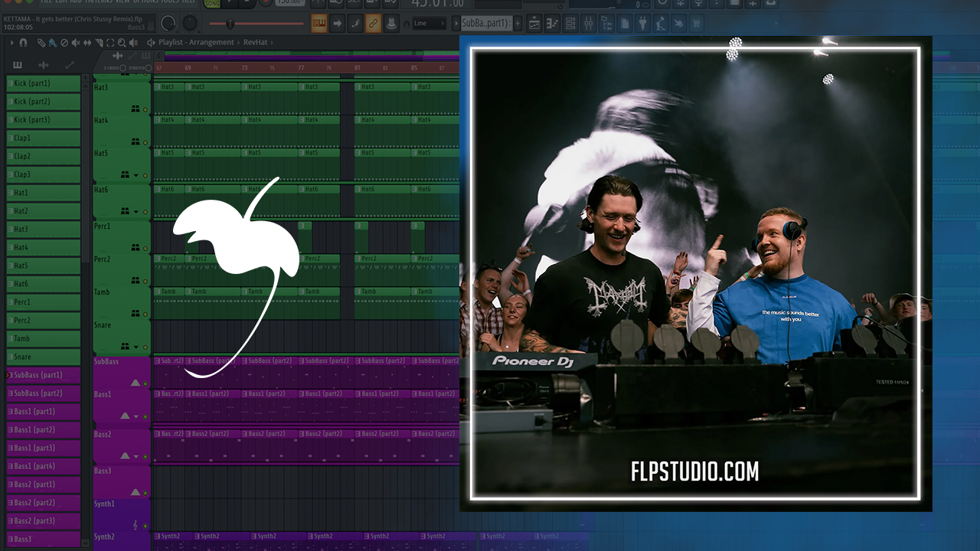Mute the Hat3 track via its LED
The height and width of the screenshot is (551, 980).
(145, 109)
